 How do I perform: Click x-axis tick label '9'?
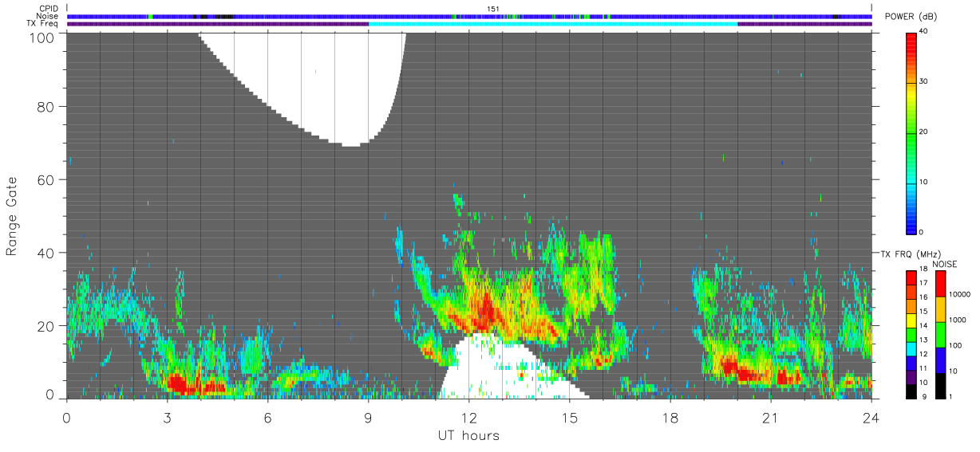(368, 418)
